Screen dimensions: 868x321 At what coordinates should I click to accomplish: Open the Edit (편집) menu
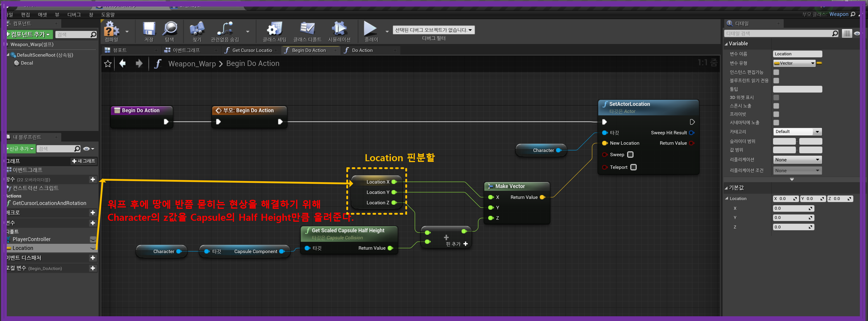[25, 15]
